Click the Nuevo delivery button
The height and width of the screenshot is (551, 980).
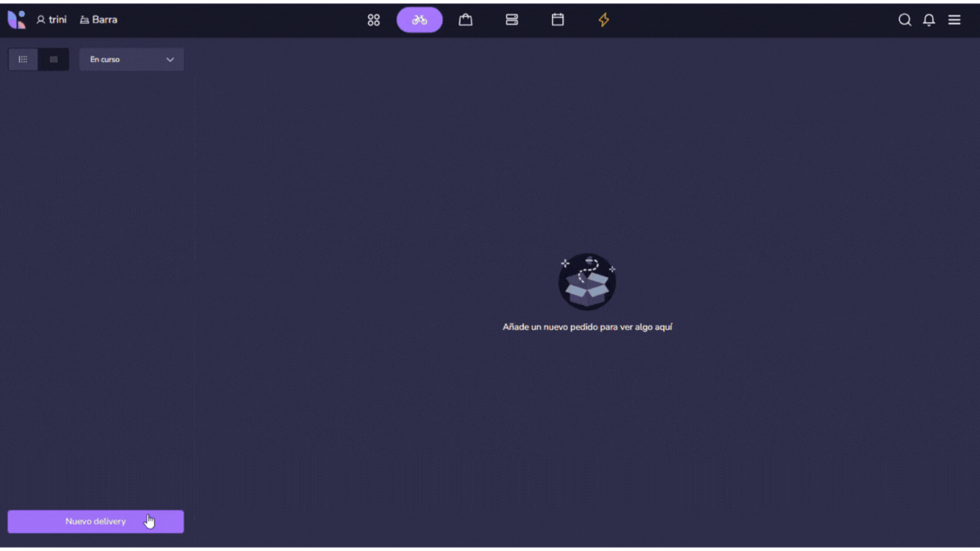(95, 521)
